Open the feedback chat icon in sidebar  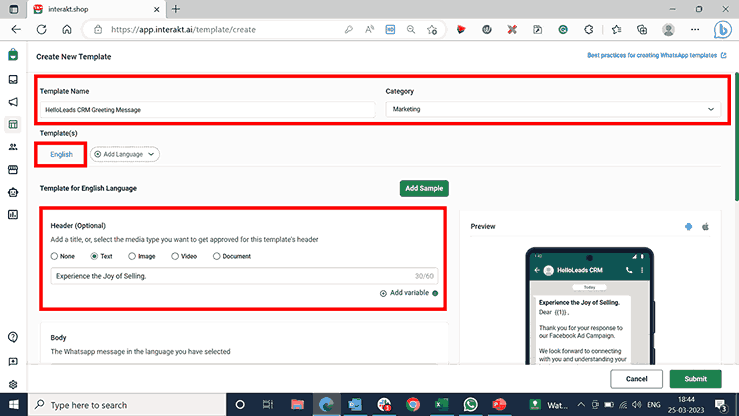coord(13,361)
